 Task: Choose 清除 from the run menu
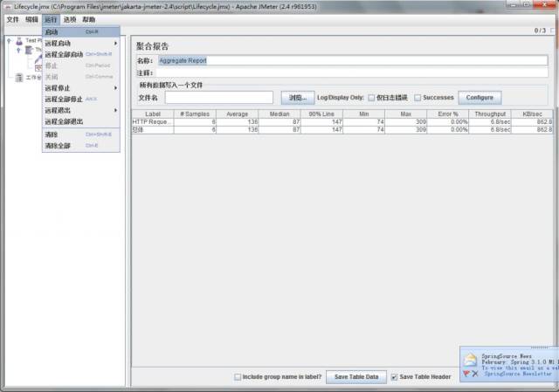81,134
